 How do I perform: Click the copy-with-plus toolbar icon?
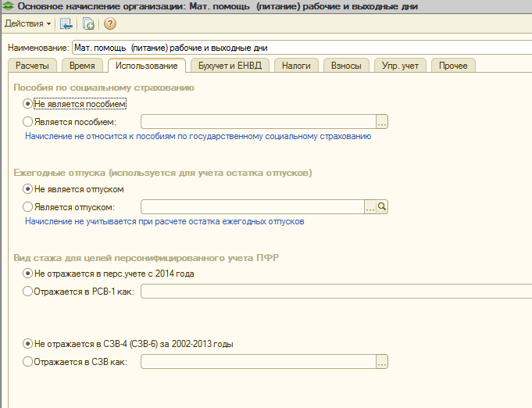click(88, 23)
